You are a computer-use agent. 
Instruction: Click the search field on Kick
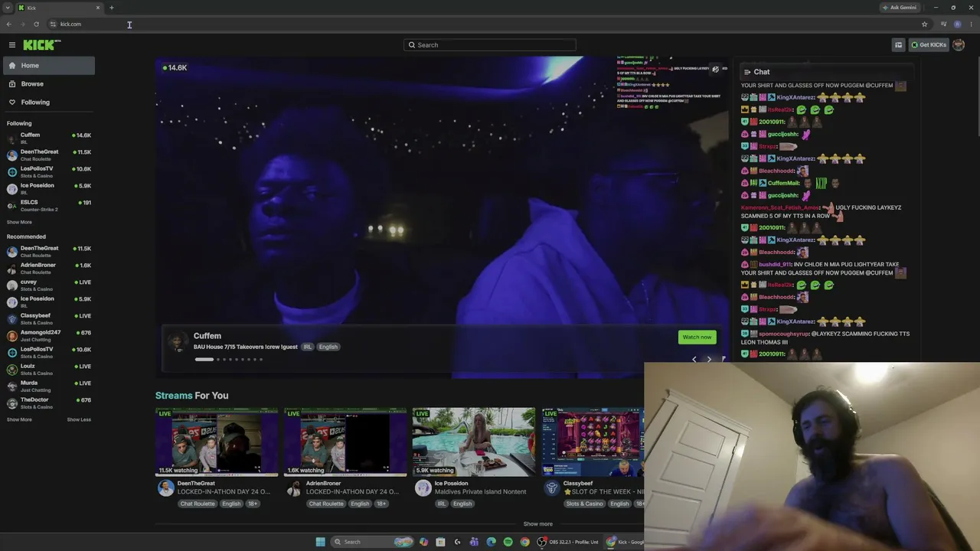(490, 45)
